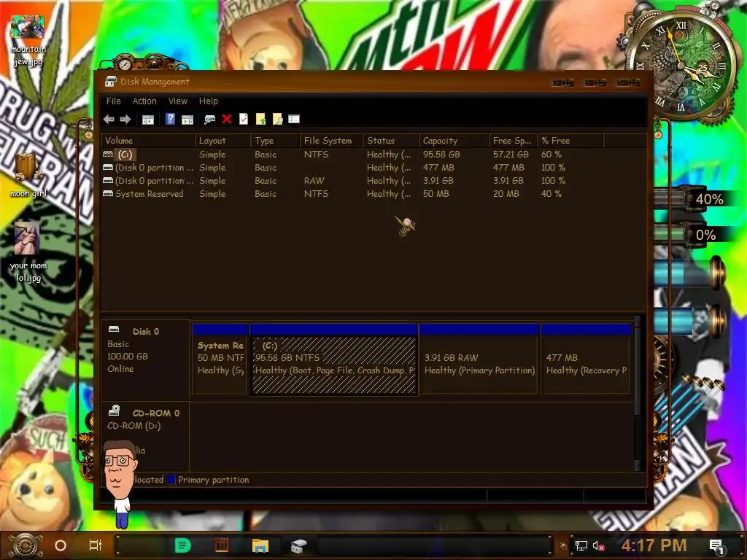Viewport: 747px width, 560px height.
Task: Click the vertical scrollbar in the graphical pane
Action: pos(638,393)
